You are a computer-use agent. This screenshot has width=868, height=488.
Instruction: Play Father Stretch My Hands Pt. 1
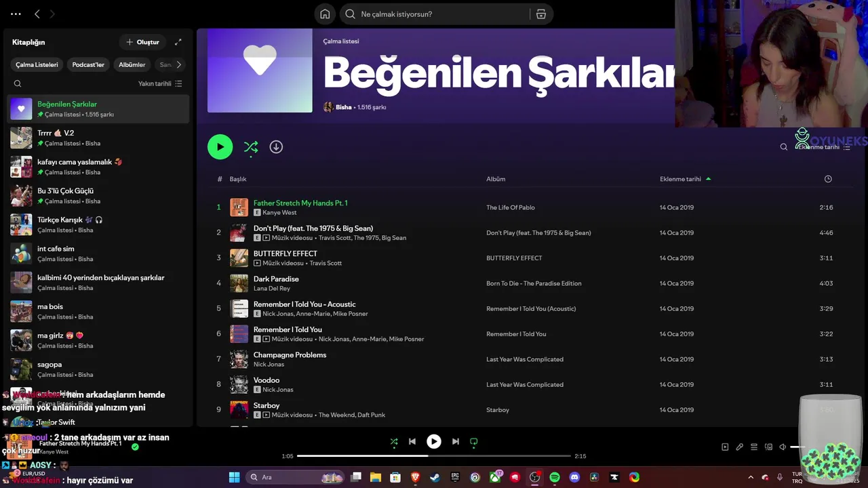pos(300,203)
